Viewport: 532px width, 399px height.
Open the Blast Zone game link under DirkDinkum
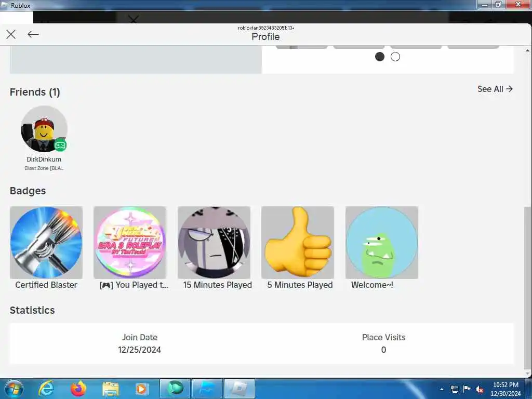[44, 168]
